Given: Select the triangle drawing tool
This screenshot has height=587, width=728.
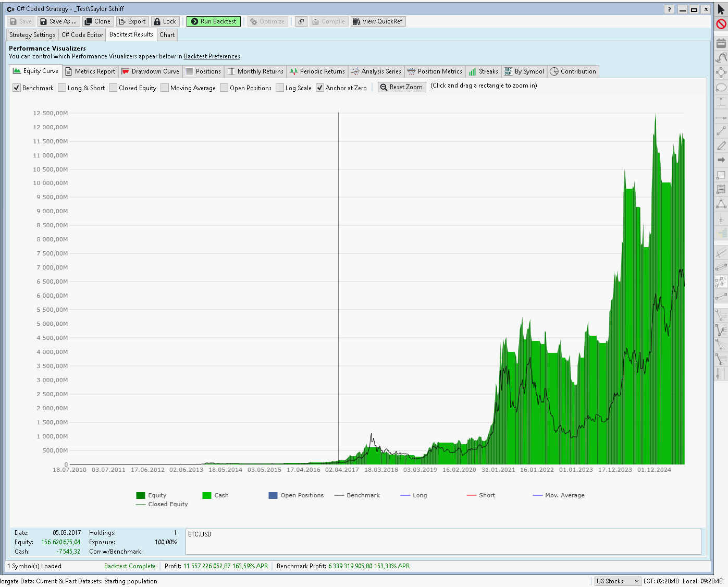Looking at the screenshot, I should pos(721,203).
